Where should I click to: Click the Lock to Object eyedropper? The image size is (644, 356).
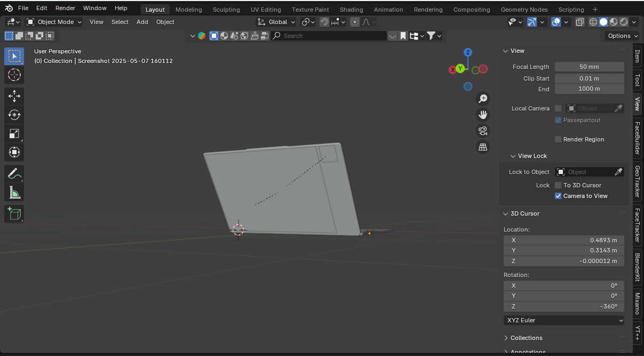(618, 172)
